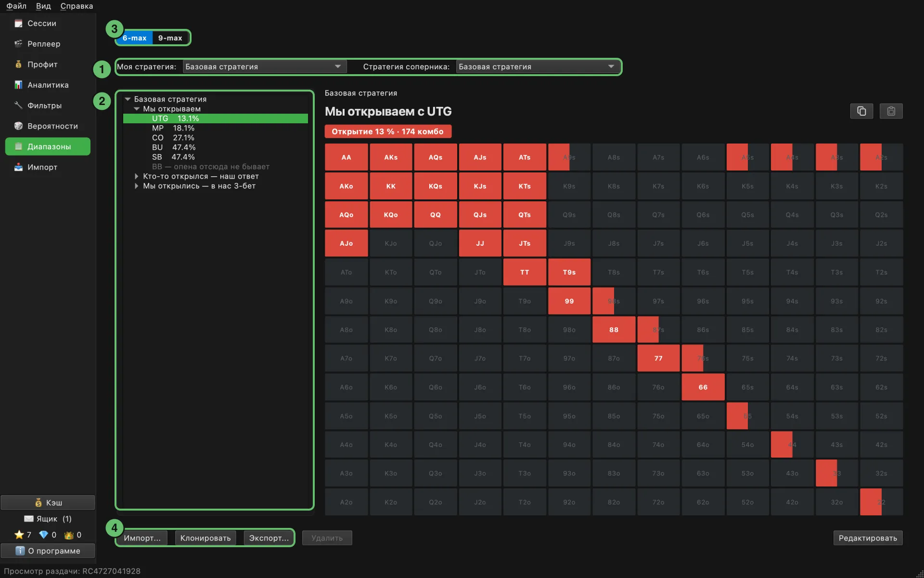
Task: Open the Файл menu
Action: coord(16,6)
